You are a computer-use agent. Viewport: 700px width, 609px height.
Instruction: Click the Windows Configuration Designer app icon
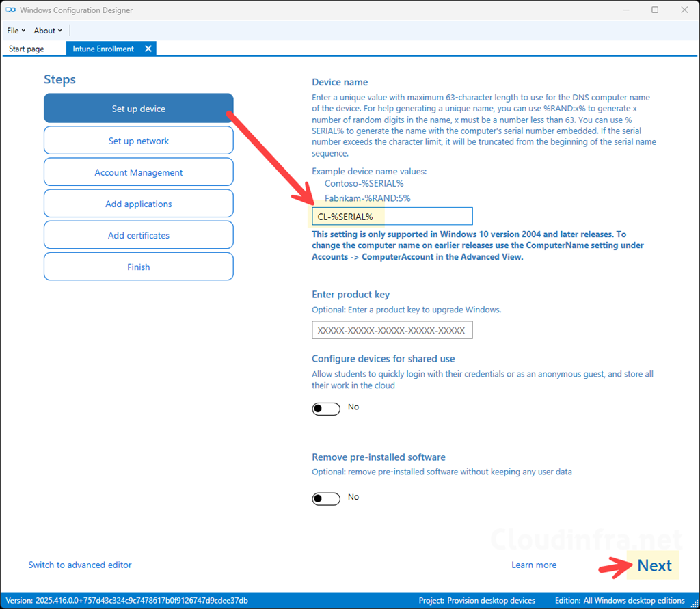point(10,10)
